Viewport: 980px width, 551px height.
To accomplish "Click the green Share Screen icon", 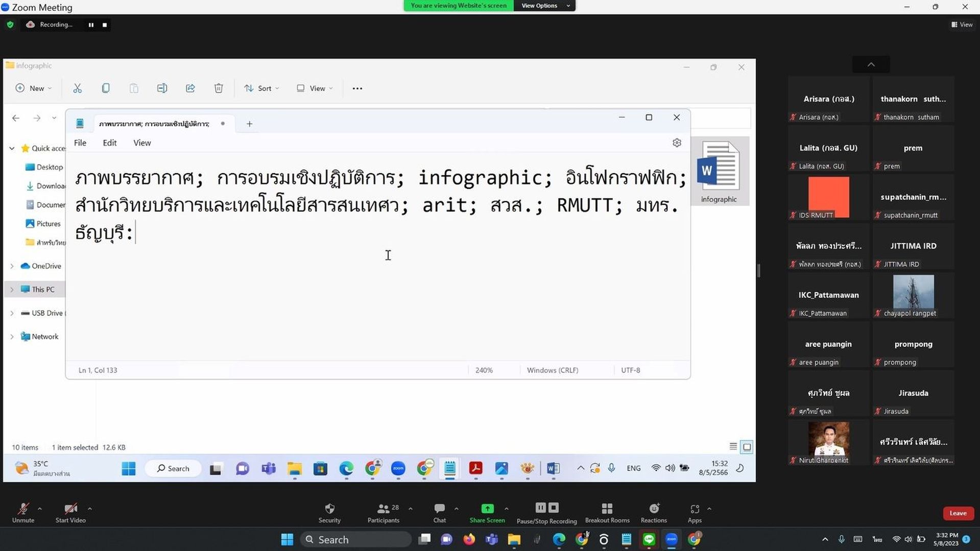I will tap(487, 508).
